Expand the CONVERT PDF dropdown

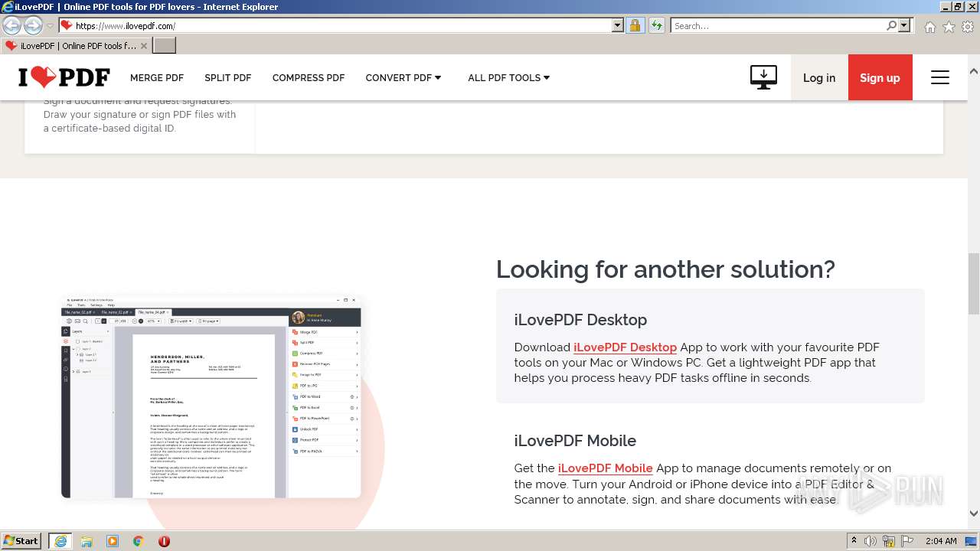pos(403,77)
